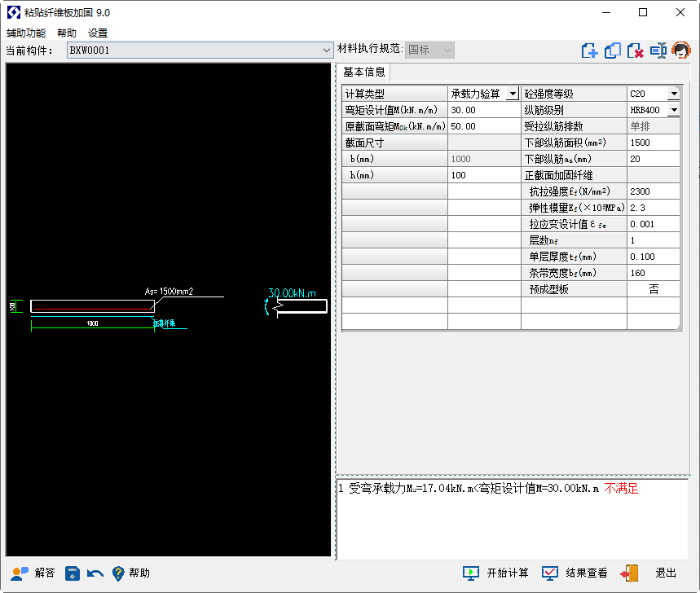Open the 帮助 help button at bottom

coord(130,573)
